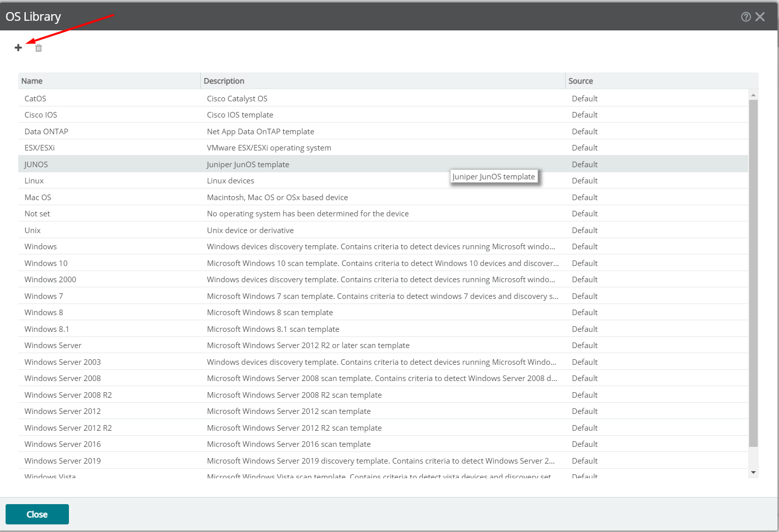Click the plus icon to add a new OS
The image size is (779, 532).
click(18, 47)
